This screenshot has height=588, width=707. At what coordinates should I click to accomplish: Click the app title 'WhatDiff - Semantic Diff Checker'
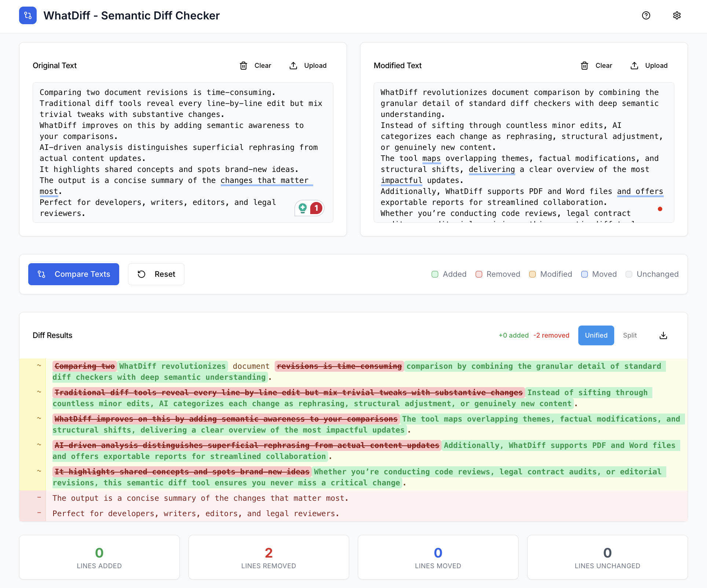coord(132,15)
